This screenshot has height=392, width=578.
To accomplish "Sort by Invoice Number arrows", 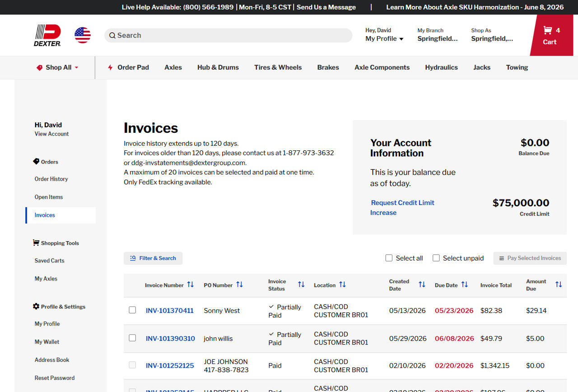I will [191, 285].
